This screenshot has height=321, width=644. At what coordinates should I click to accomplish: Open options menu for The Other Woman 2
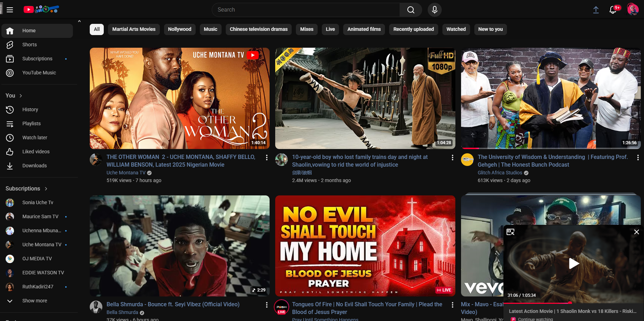267,158
